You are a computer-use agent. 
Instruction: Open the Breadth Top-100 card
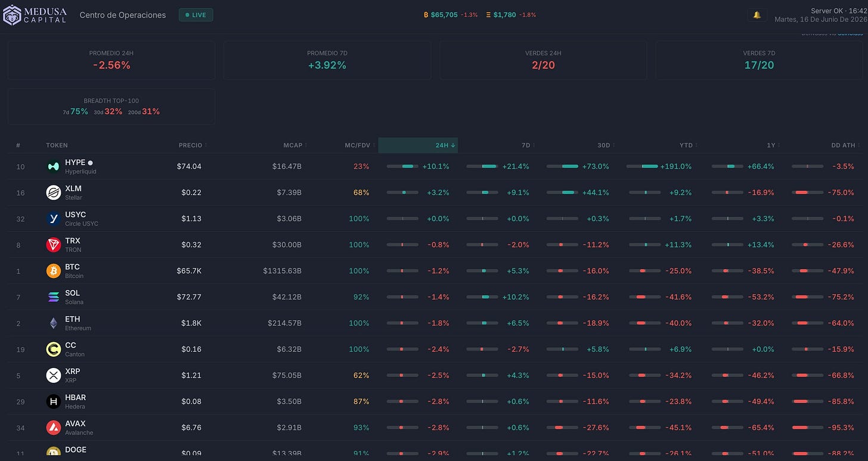[111, 107]
